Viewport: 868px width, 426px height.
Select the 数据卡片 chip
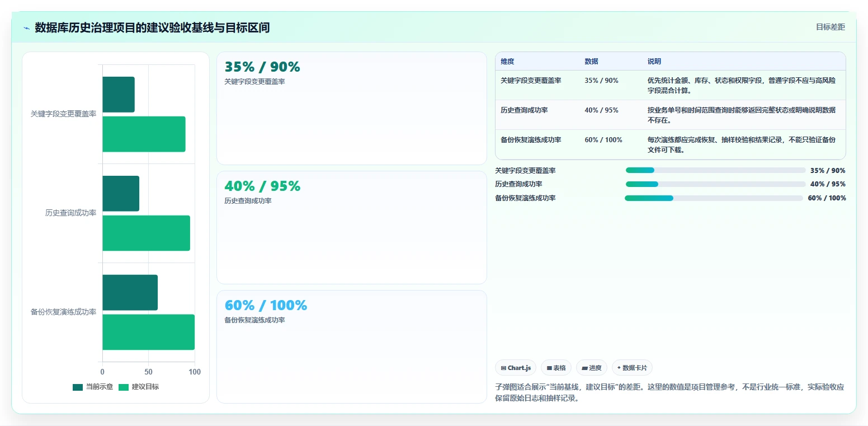(x=632, y=368)
